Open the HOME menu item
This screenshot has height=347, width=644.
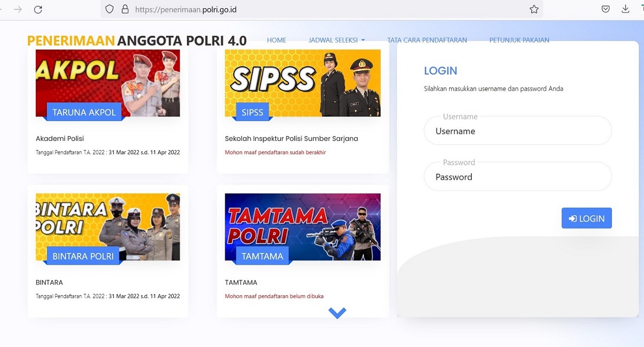pyautogui.click(x=277, y=40)
